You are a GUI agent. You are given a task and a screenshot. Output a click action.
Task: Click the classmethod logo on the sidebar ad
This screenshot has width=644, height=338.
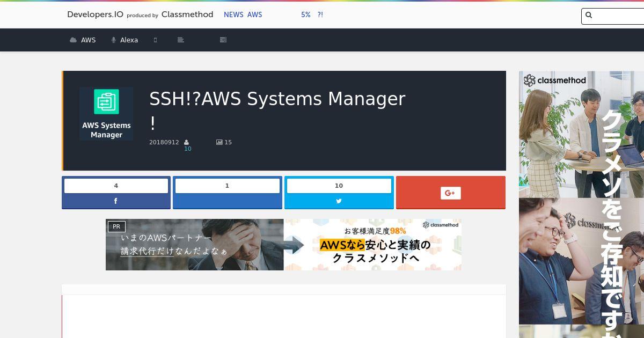point(555,80)
